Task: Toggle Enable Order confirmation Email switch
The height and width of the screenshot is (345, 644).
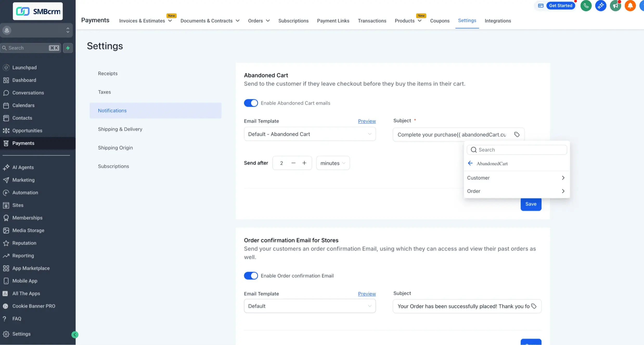Action: 251,276
